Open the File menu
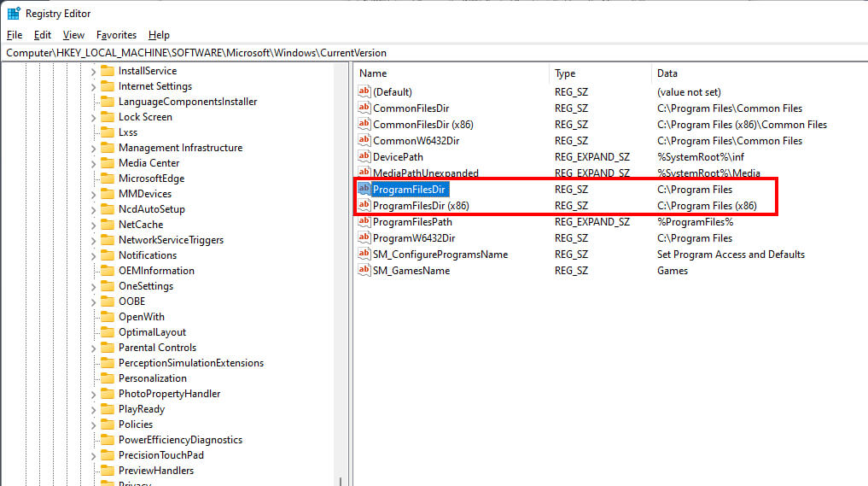The image size is (868, 486). [15, 35]
